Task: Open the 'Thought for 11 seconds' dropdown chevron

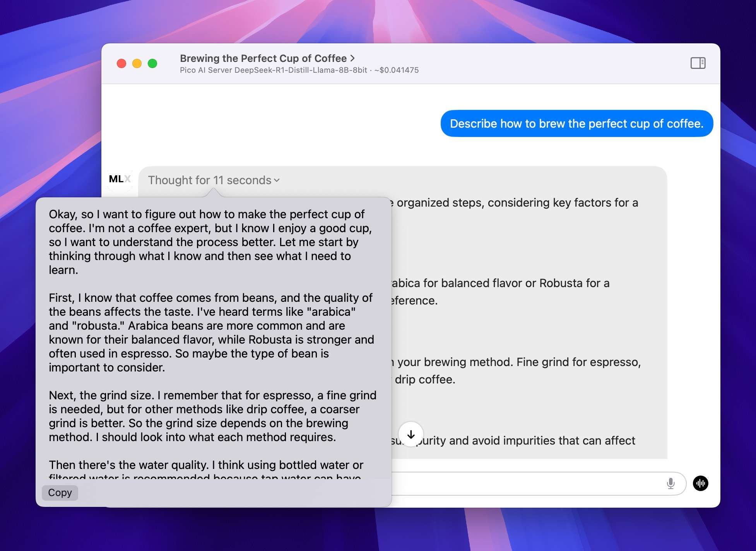Action: point(276,181)
